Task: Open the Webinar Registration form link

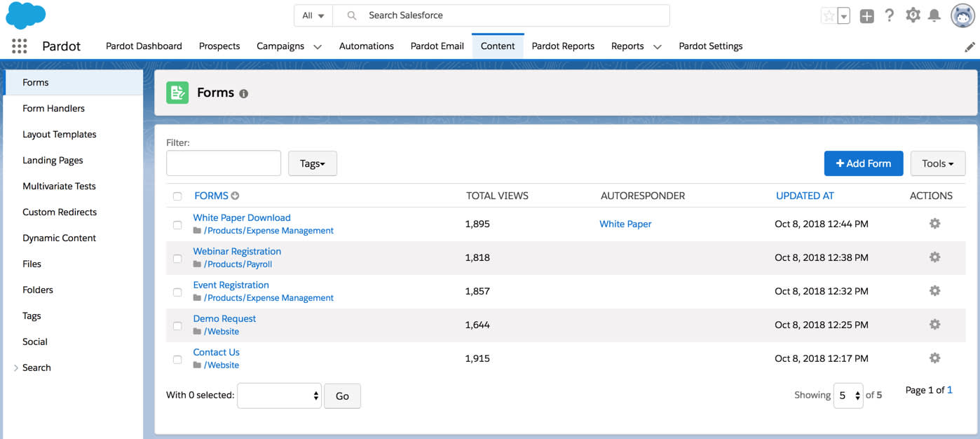Action: coord(237,251)
